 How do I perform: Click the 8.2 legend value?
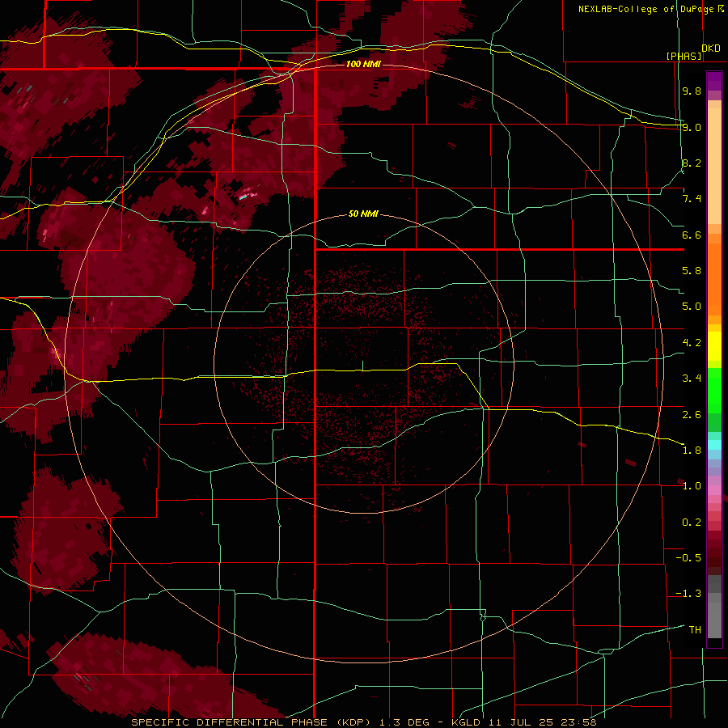tap(692, 163)
